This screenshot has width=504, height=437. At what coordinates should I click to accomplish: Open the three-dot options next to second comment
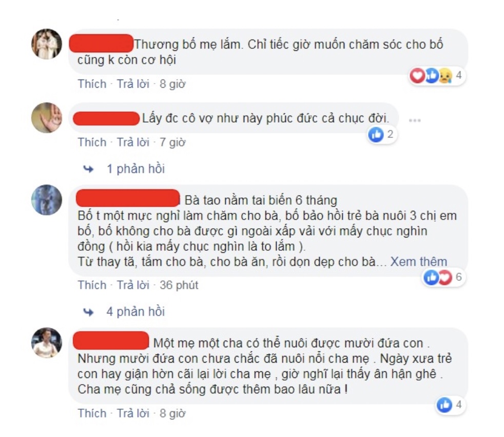415,121
